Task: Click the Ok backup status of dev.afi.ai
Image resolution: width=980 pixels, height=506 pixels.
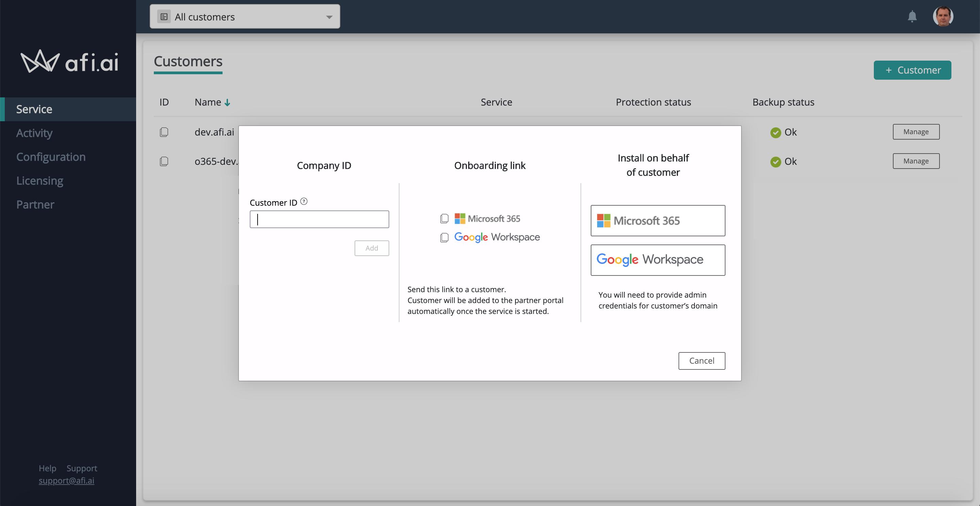Action: click(x=783, y=132)
